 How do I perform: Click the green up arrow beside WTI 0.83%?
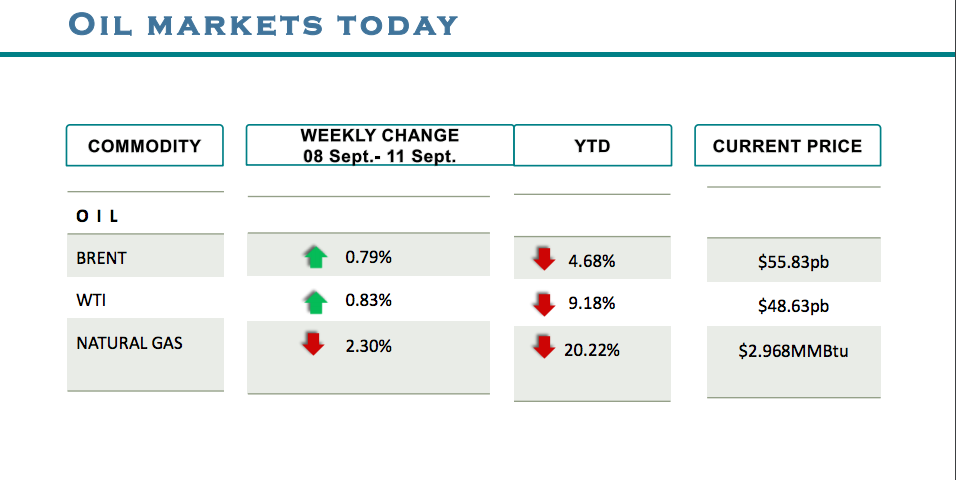[315, 301]
